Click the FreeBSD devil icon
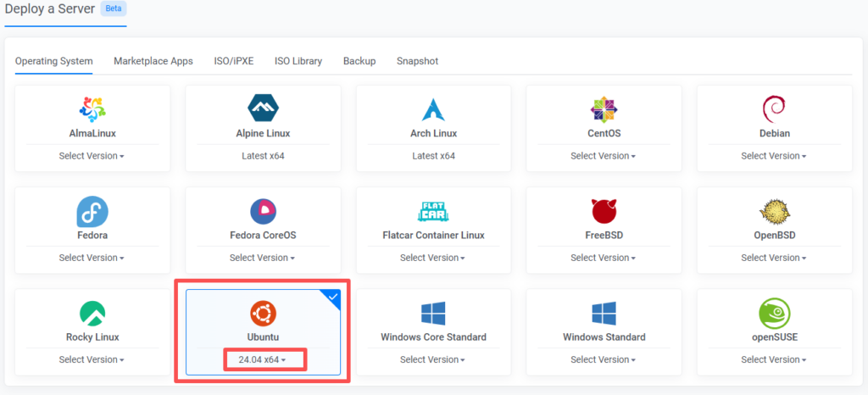 pos(604,211)
